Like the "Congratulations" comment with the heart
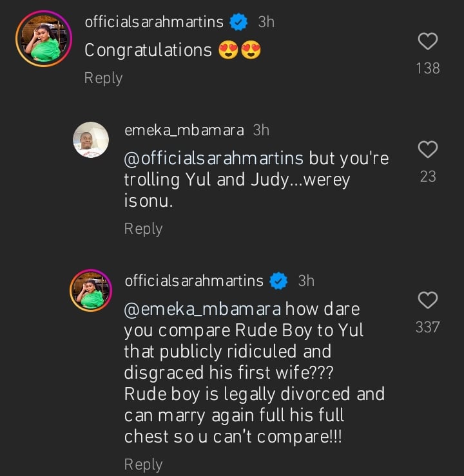This screenshot has height=476, width=464. pyautogui.click(x=428, y=43)
